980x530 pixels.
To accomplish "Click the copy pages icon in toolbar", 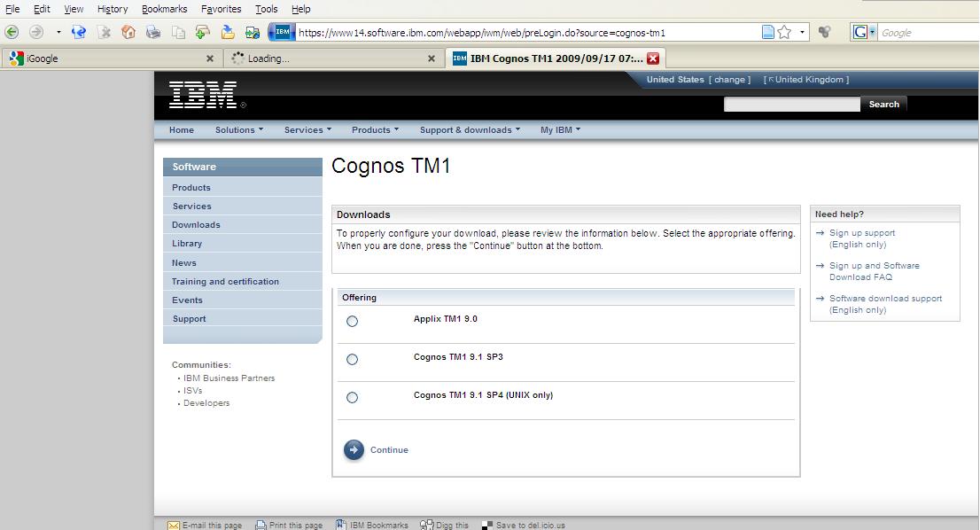I will pyautogui.click(x=178, y=33).
